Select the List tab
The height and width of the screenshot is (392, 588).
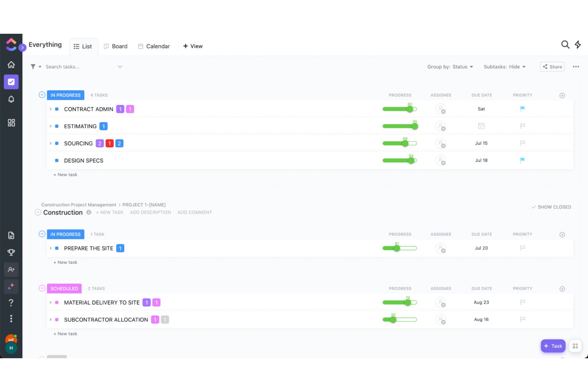point(83,46)
